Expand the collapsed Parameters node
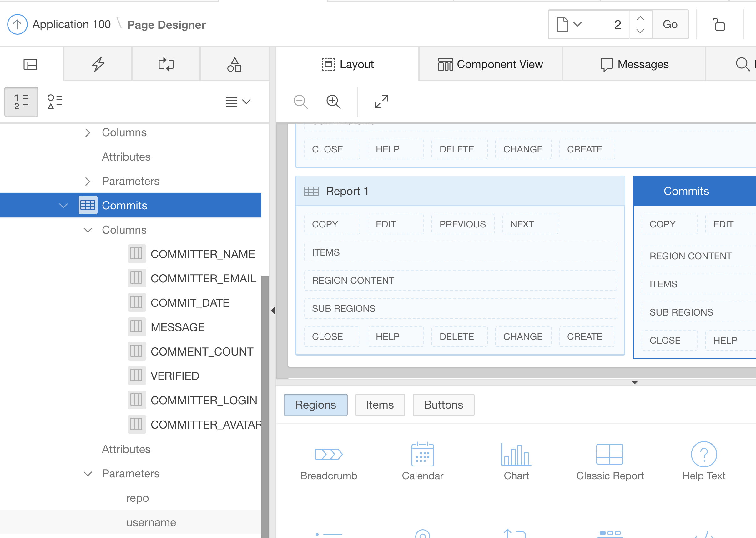This screenshot has height=538, width=756. click(88, 181)
